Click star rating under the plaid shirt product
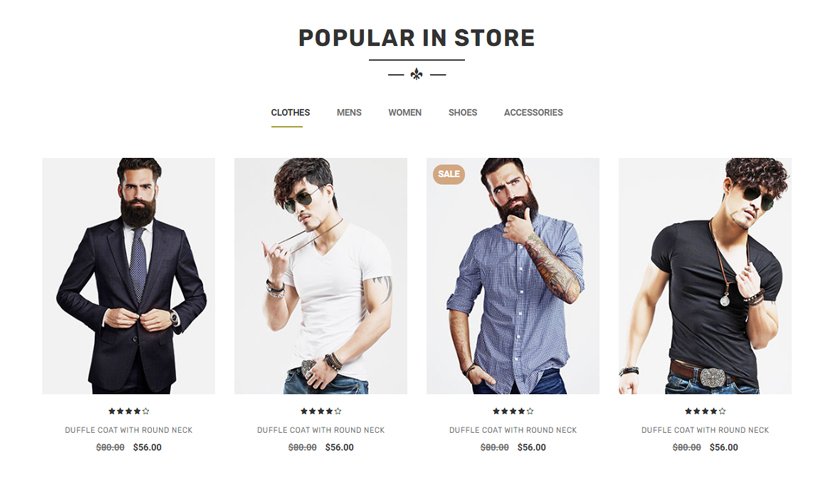Screen dimensions: 836x484 513,411
